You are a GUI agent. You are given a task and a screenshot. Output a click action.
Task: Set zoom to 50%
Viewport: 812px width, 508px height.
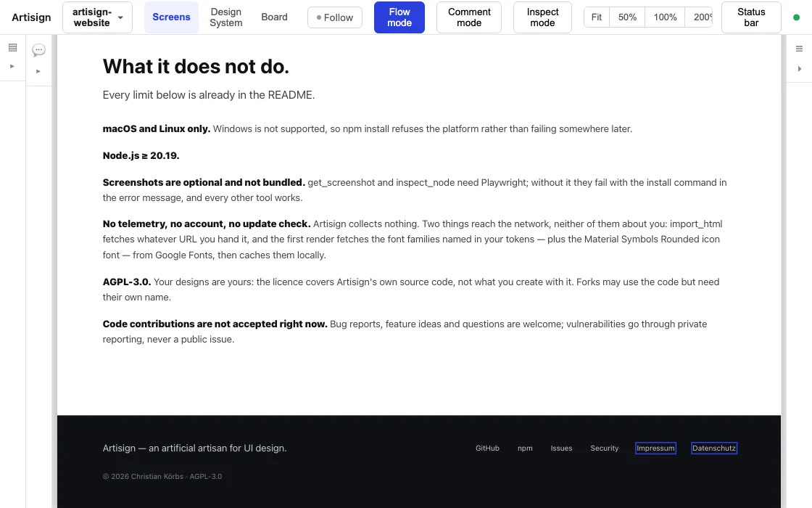(x=627, y=17)
